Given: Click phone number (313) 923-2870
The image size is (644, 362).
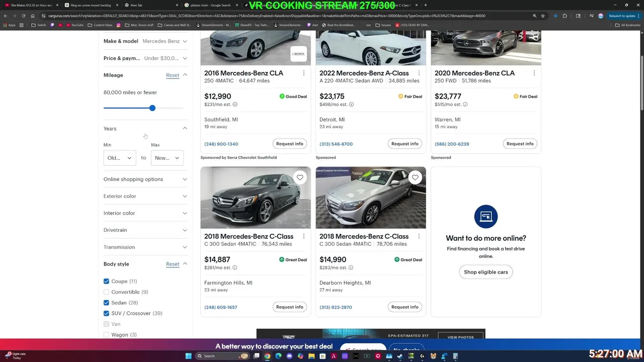Looking at the screenshot, I should pos(336,307).
